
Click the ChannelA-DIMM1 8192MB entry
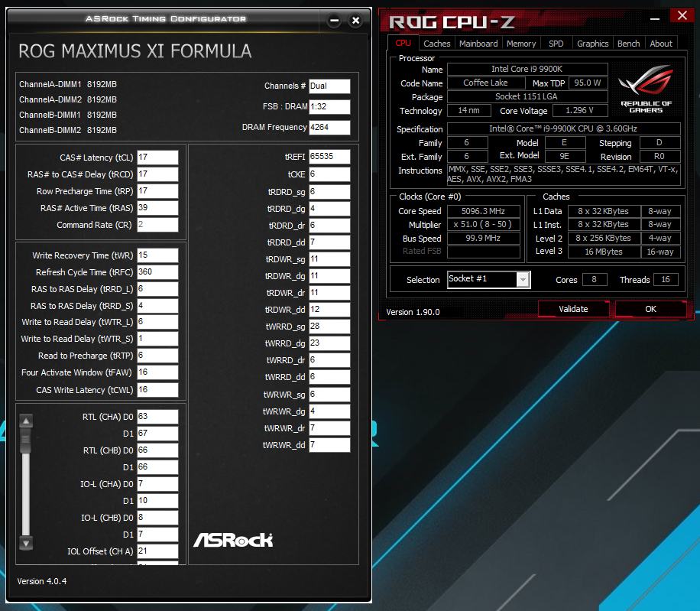(68, 84)
